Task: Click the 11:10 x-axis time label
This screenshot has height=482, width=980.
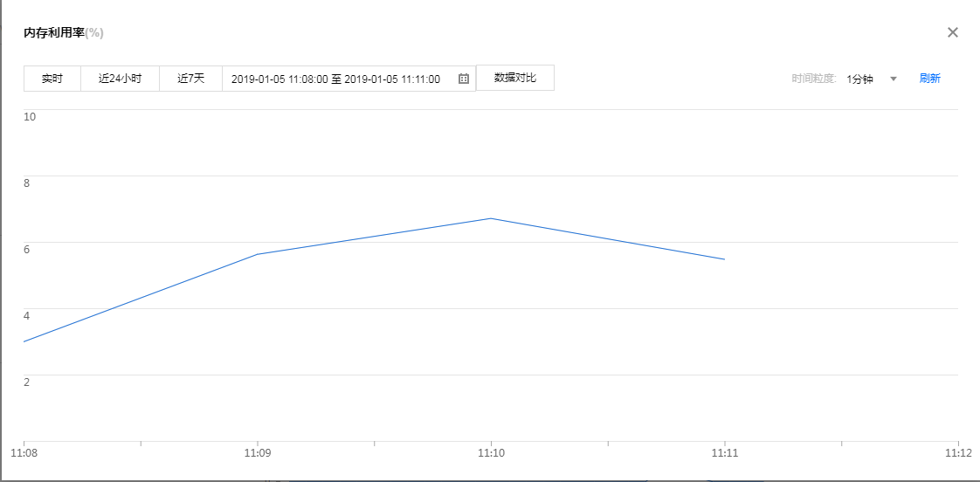Action: click(491, 453)
